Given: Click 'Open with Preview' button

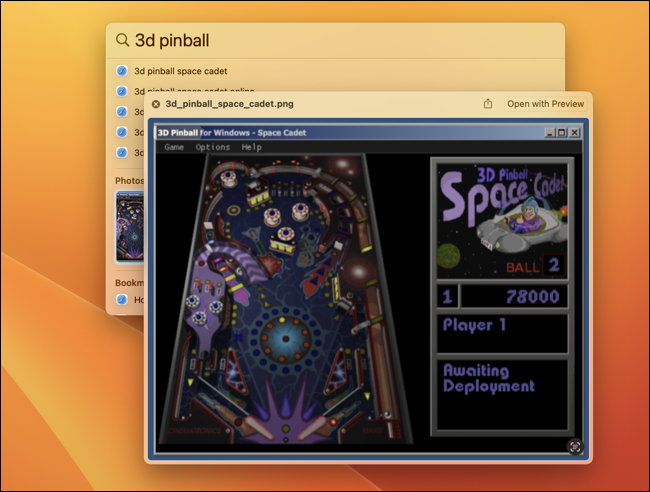Looking at the screenshot, I should point(546,104).
